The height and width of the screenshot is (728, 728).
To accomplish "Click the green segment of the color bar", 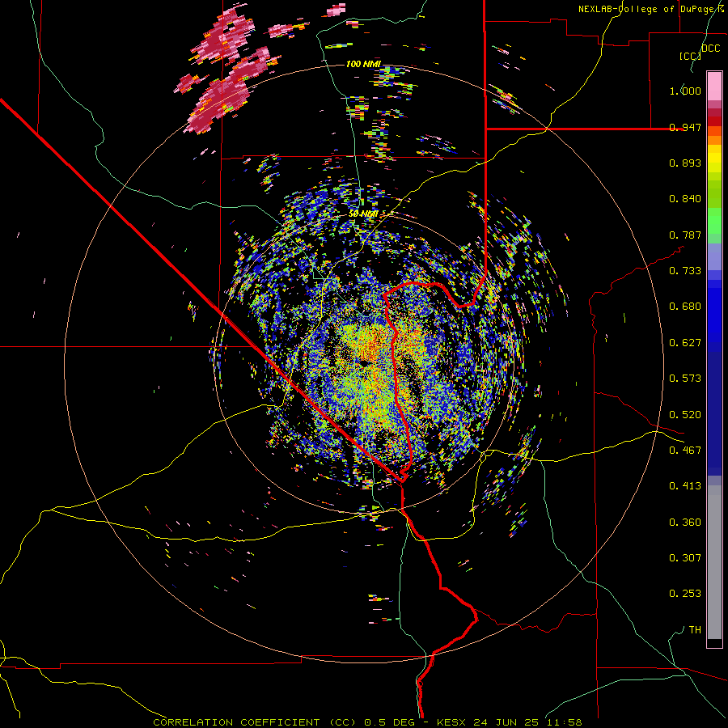I will click(x=714, y=221).
